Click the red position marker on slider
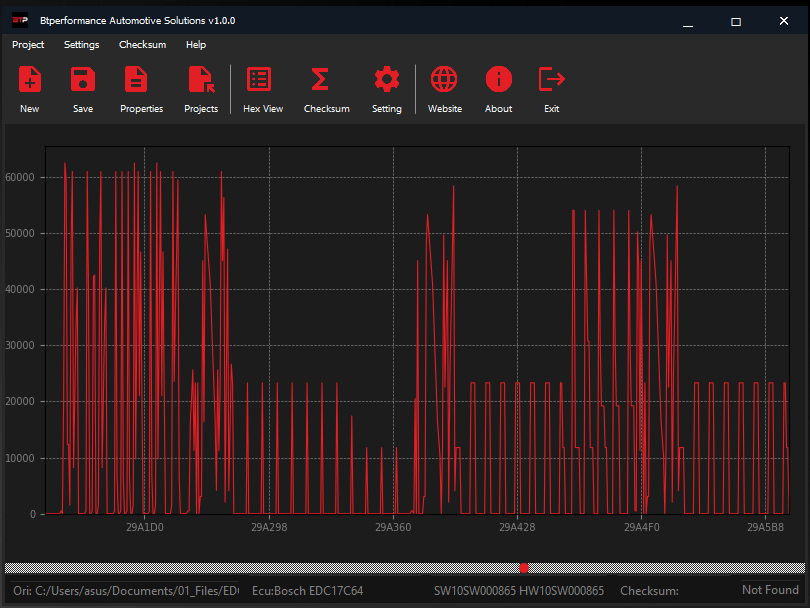 524,568
